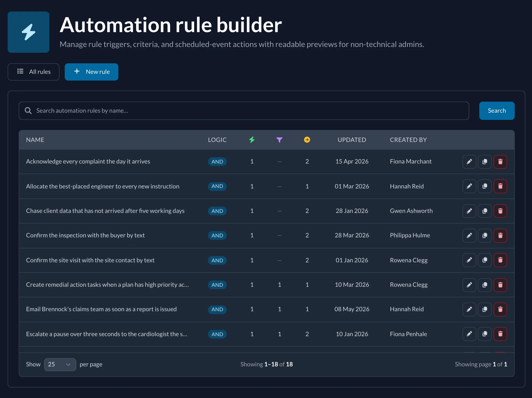This screenshot has width=532, height=398.
Task: Focus the search automation rules field
Action: pyautogui.click(x=244, y=111)
